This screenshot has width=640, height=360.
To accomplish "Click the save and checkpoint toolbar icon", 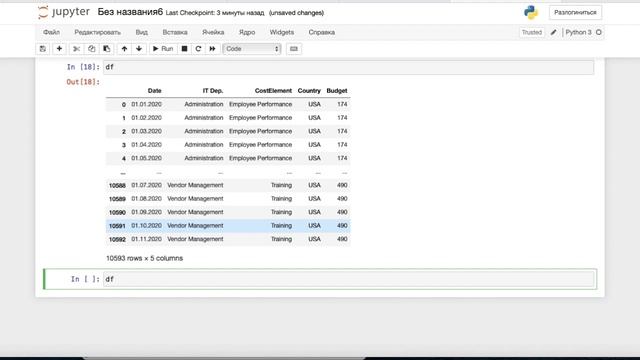I will 42,49.
